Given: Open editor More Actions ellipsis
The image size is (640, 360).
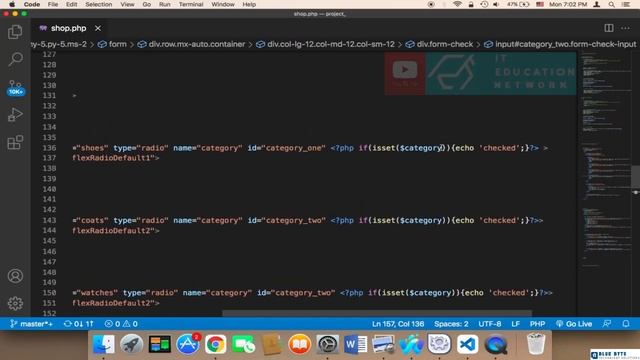Looking at the screenshot, I should tap(625, 28).
